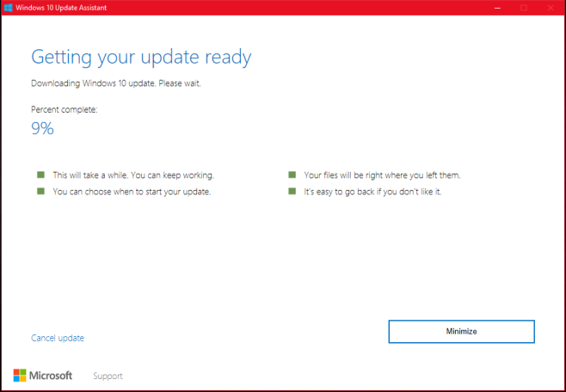Image resolution: width=566 pixels, height=392 pixels.
Task: Click the "Getting your update ready" heading
Action: click(141, 58)
